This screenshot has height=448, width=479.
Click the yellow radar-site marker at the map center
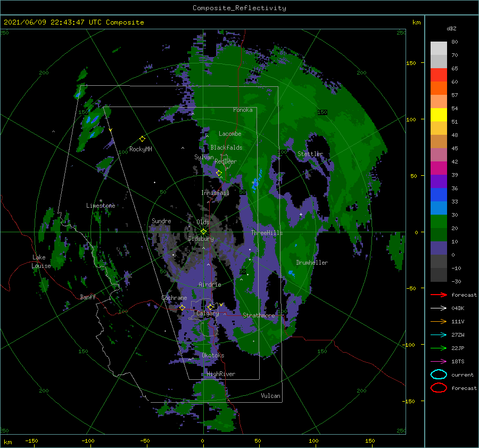203,232
